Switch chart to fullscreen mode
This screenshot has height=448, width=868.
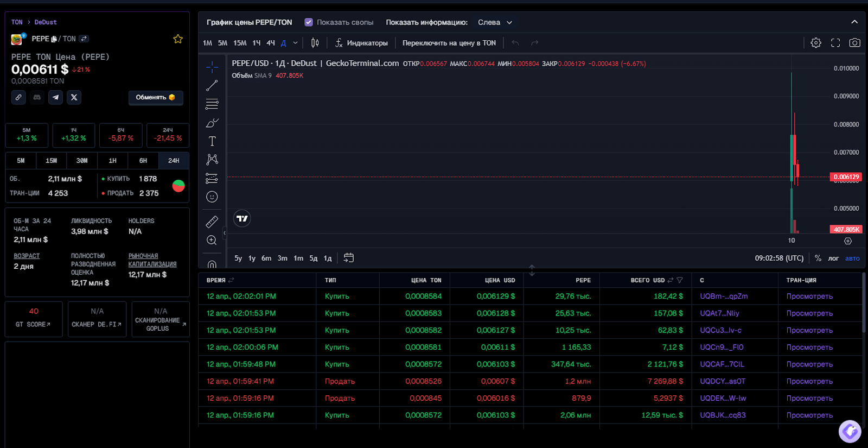(x=835, y=43)
